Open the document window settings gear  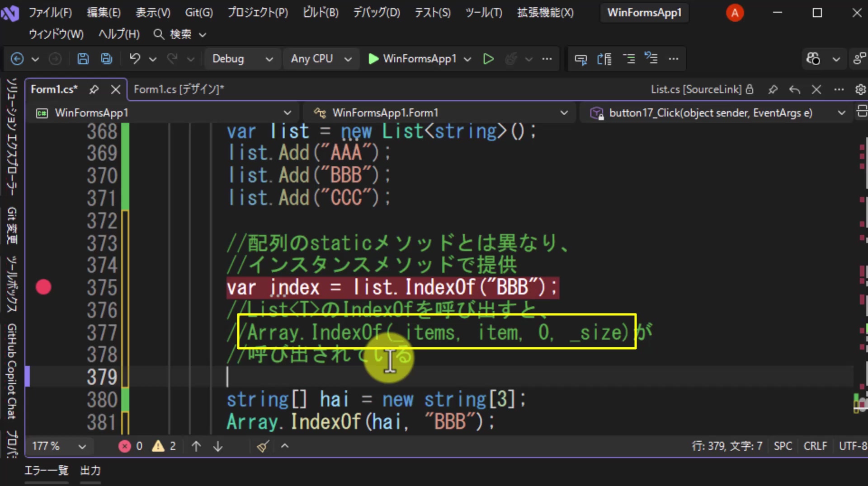[x=860, y=89]
